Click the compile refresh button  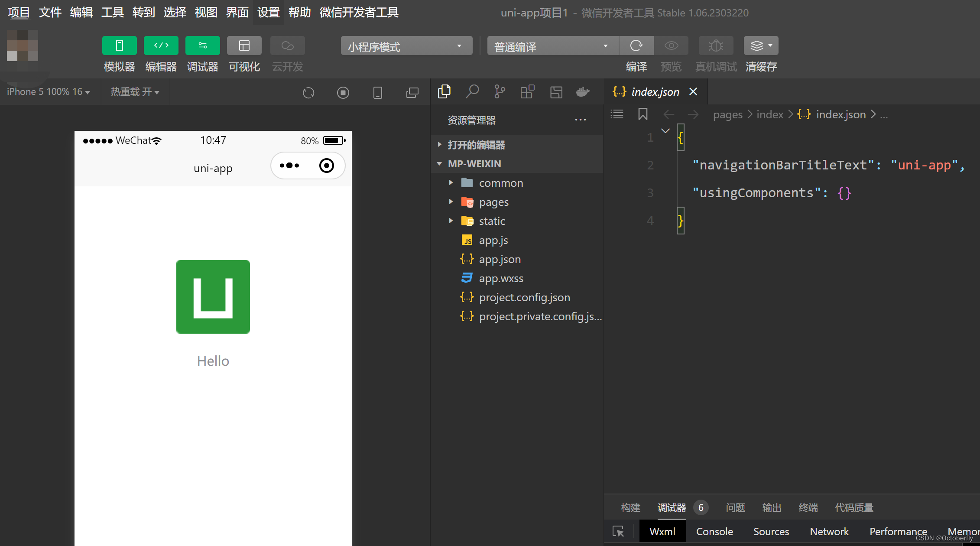click(636, 46)
